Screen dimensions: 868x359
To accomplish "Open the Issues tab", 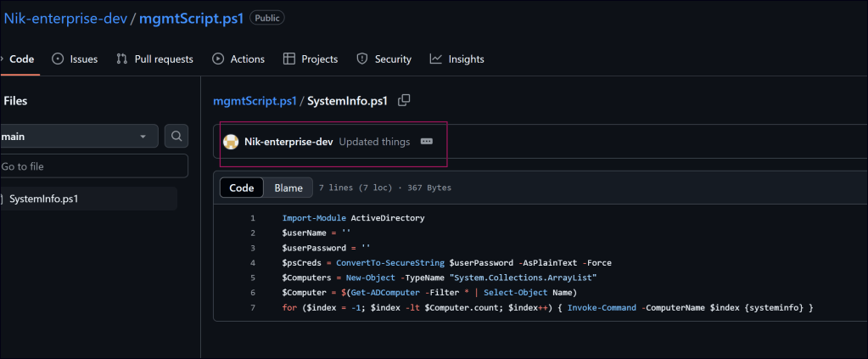I will (75, 59).
